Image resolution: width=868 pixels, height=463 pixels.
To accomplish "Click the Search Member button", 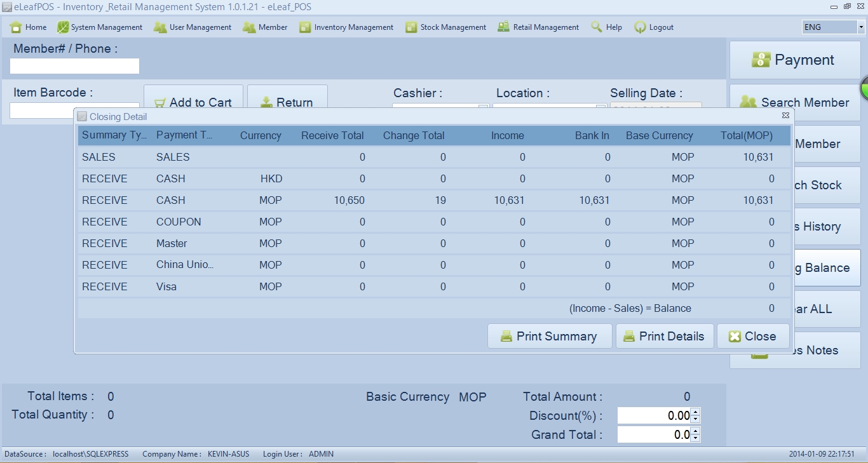I will pyautogui.click(x=794, y=102).
